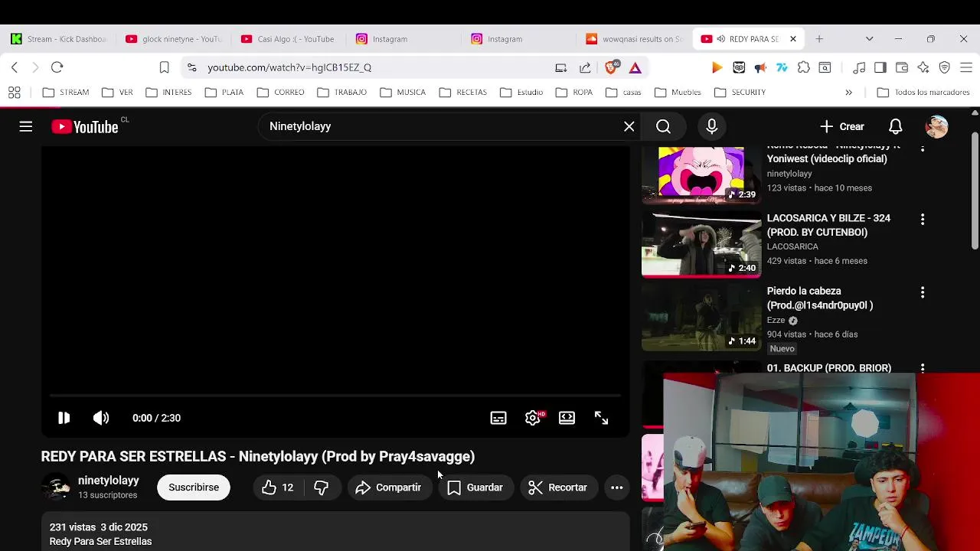Open account avatar menu
The height and width of the screenshot is (551, 980).
tap(937, 126)
